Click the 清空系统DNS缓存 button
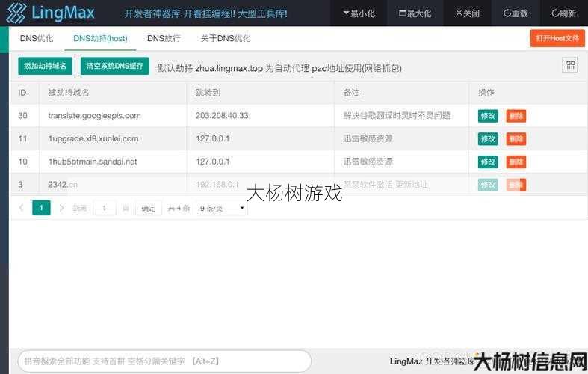 115,66
